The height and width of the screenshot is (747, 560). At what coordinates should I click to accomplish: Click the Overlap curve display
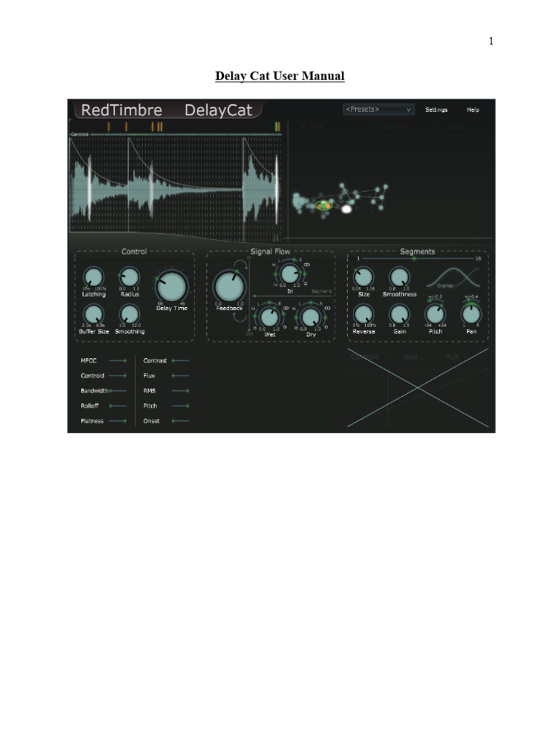[x=453, y=277]
